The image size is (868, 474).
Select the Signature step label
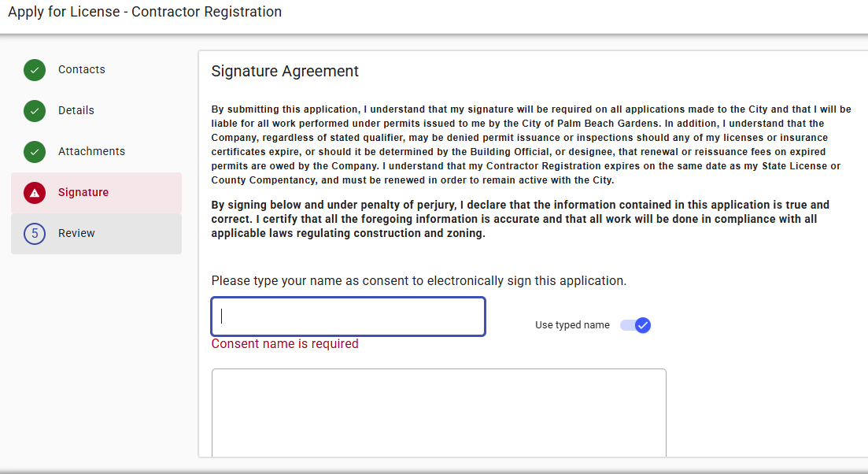click(x=83, y=193)
